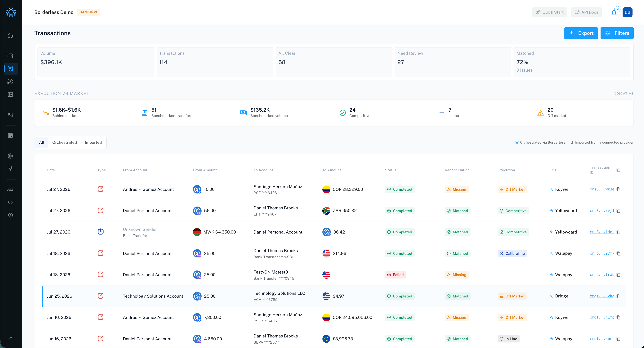Screen dimensions: 644x348
Task: Click the TestyCN Mctest0 recipient
Action: [271, 272]
